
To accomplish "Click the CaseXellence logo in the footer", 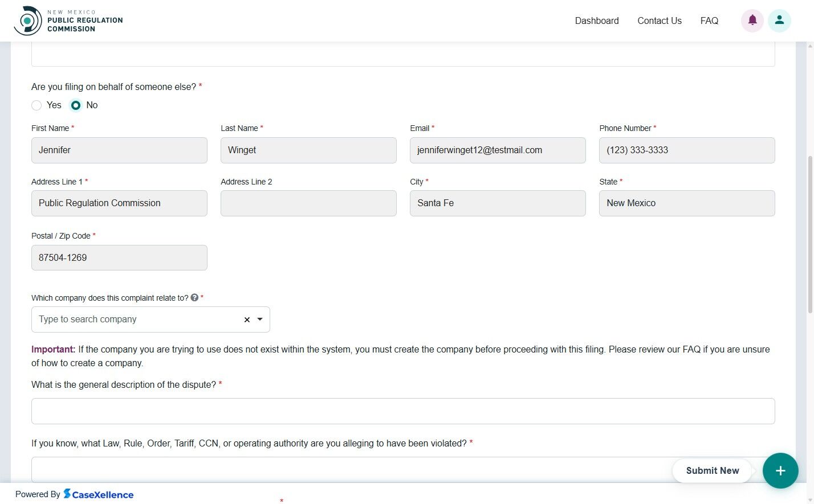I will pyautogui.click(x=99, y=494).
